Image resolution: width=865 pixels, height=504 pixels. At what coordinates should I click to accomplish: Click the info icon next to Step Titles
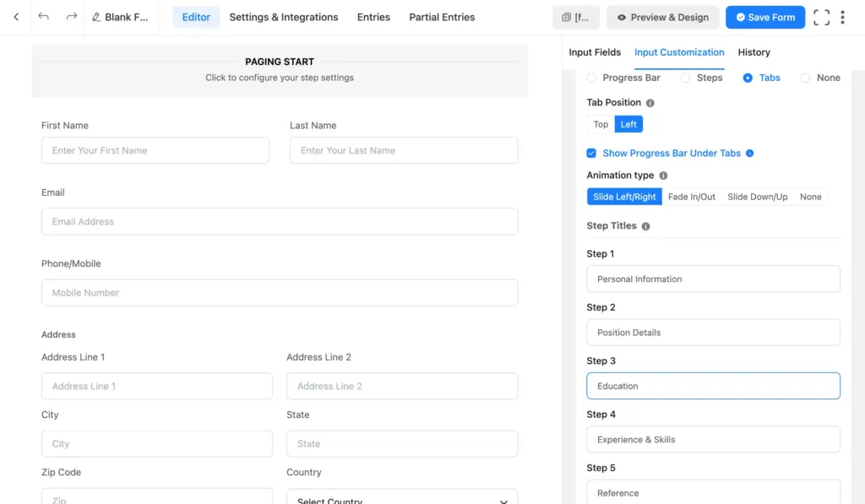click(645, 226)
